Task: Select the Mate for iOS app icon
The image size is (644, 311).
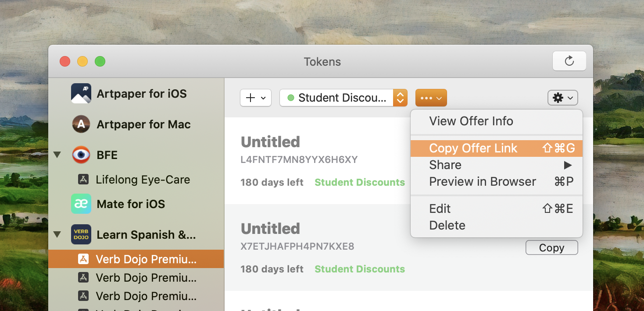Action: tap(81, 204)
